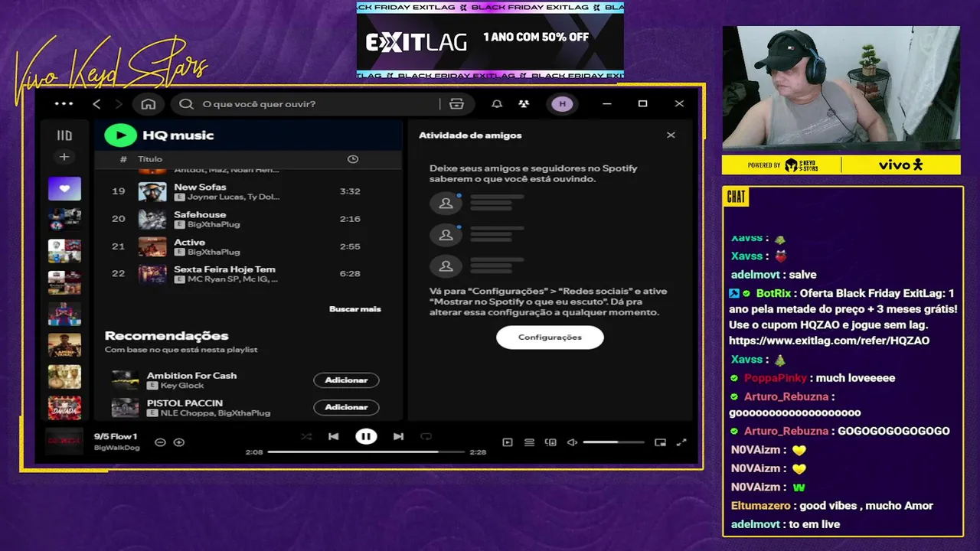This screenshot has height=551, width=980.
Task: Click the 'to em live' message by adelmovt
Action: tap(815, 524)
